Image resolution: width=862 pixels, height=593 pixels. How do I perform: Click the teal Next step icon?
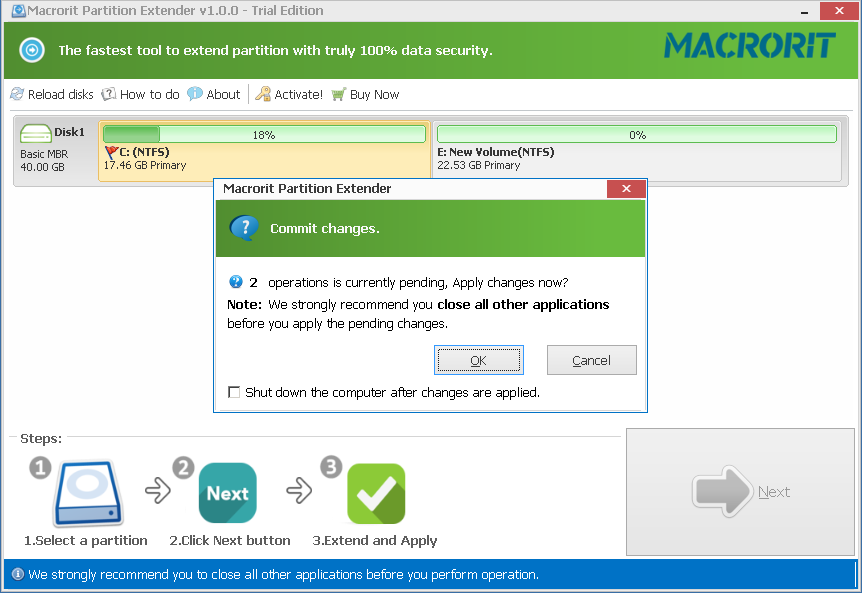point(228,493)
